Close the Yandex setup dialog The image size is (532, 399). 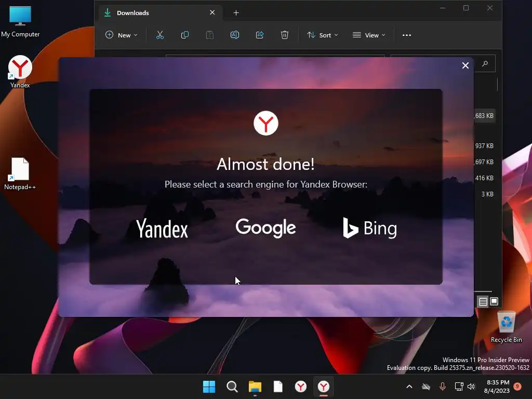(465, 65)
